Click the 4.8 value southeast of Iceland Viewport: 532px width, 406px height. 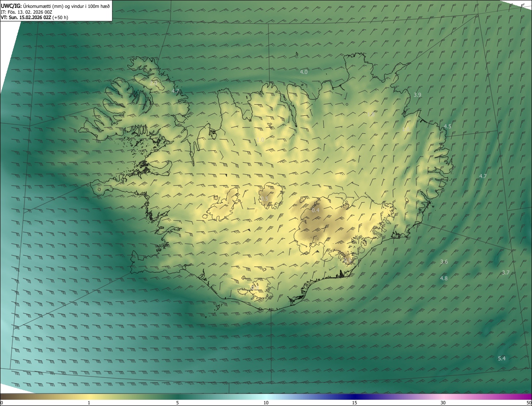coord(444,278)
